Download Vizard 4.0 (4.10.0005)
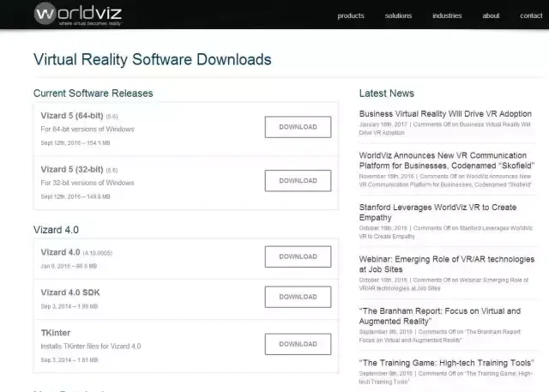The width and height of the screenshot is (549, 392). 298,256
